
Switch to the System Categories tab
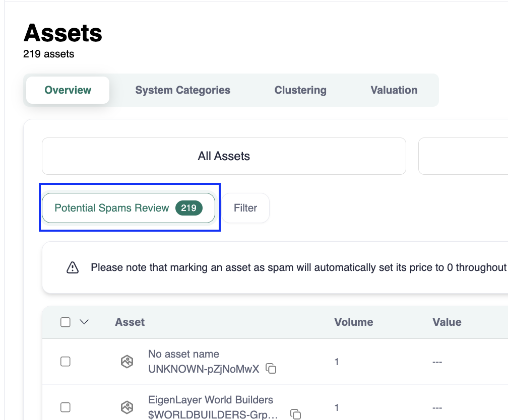click(182, 90)
